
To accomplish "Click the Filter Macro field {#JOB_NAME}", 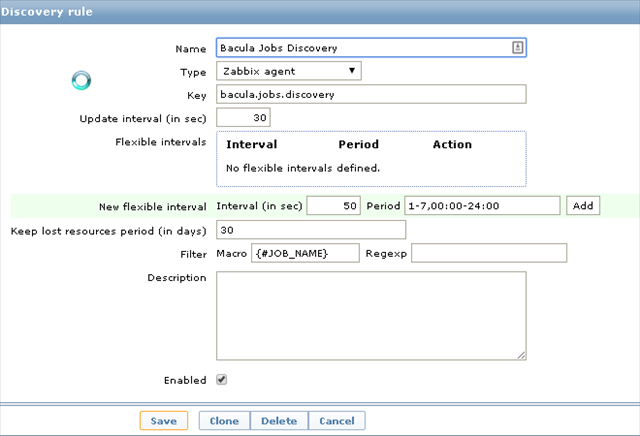I will click(305, 253).
